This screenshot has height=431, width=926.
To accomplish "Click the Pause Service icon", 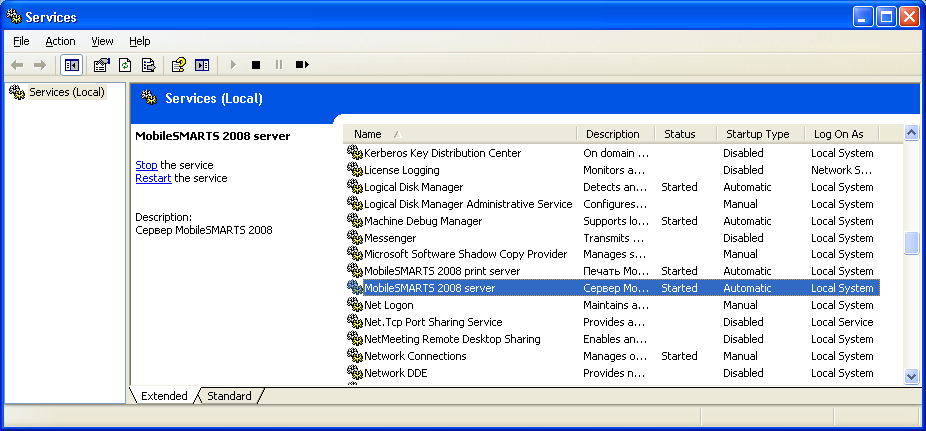I will coord(279,64).
